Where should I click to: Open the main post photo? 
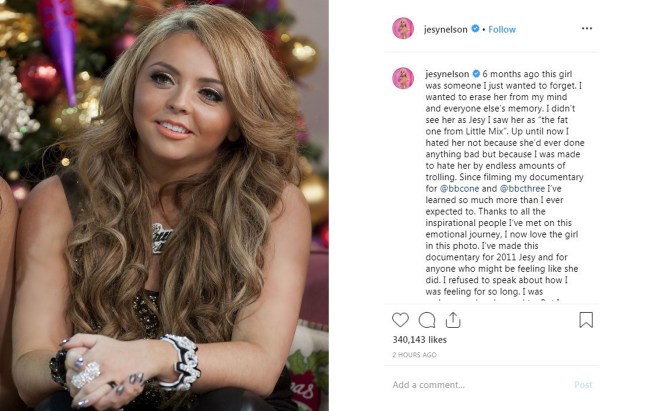pyautogui.click(x=164, y=206)
